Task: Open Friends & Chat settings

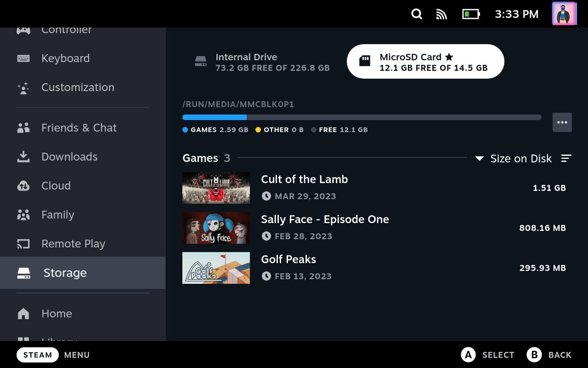Action: pos(83,128)
